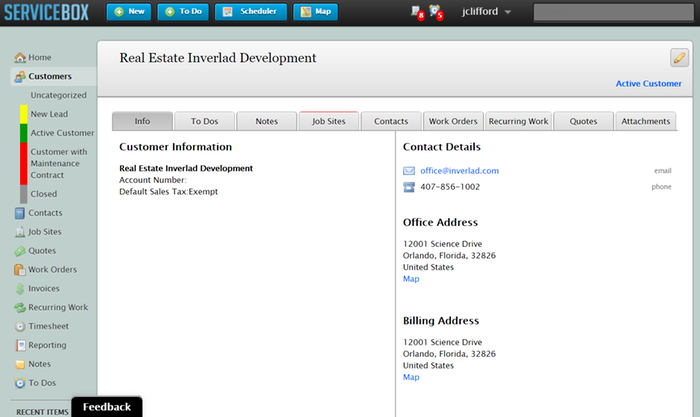Screen dimensions: 700x417
Task: Click the yellow New Lead color bar
Action: 24,114
